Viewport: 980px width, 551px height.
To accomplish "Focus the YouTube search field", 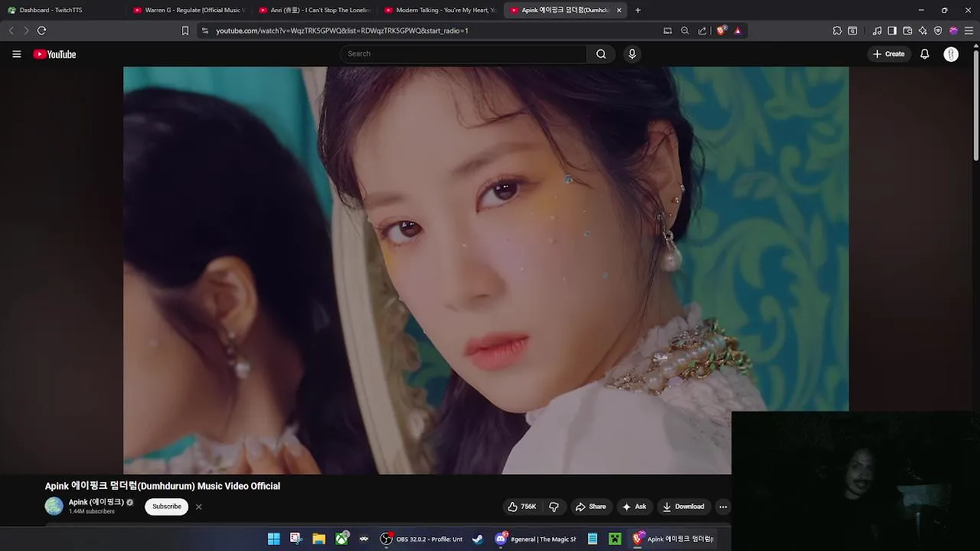I will [463, 54].
